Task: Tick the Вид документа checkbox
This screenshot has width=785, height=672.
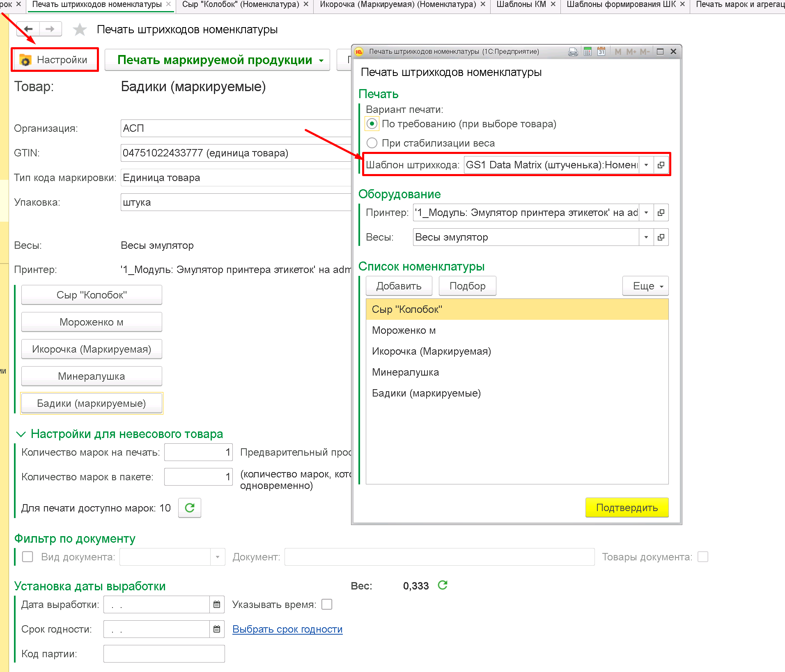Action: [x=28, y=557]
